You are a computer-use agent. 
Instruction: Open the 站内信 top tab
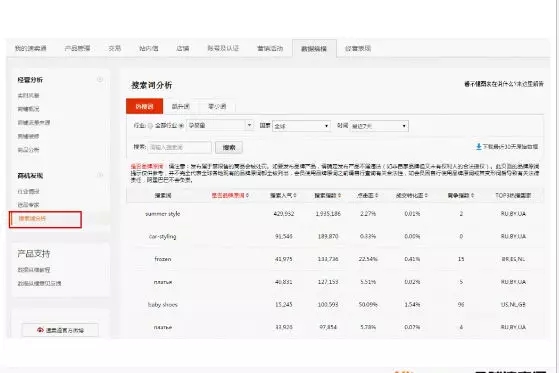pyautogui.click(x=149, y=48)
